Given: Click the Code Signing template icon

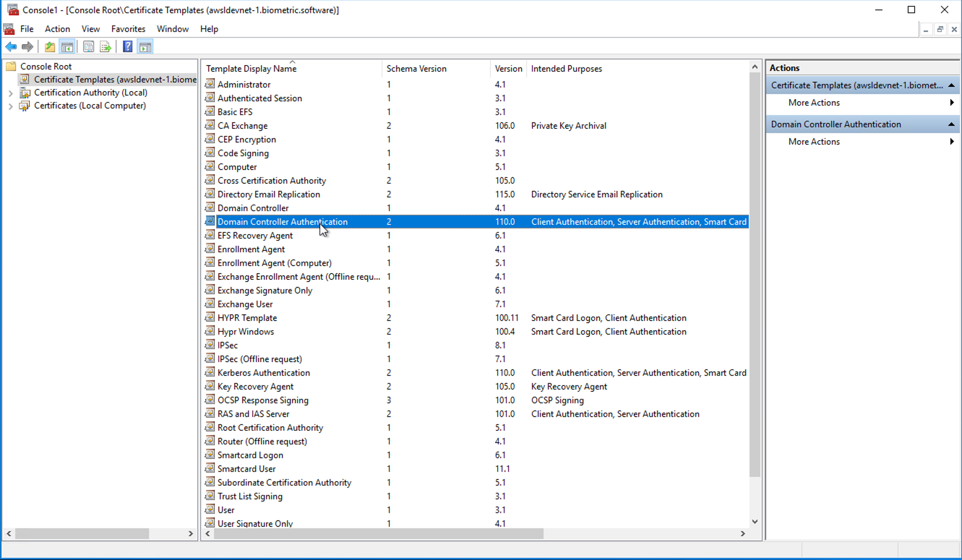Looking at the screenshot, I should pyautogui.click(x=210, y=152).
